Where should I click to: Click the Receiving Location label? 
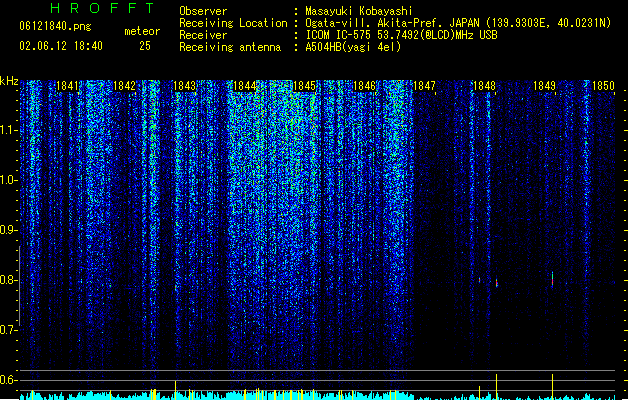[x=233, y=23]
